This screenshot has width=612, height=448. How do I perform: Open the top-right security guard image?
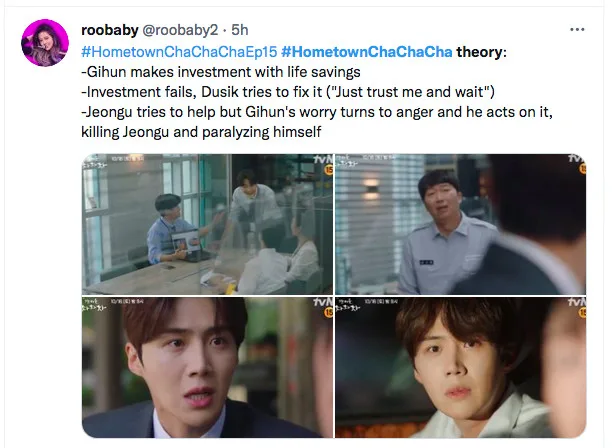461,224
